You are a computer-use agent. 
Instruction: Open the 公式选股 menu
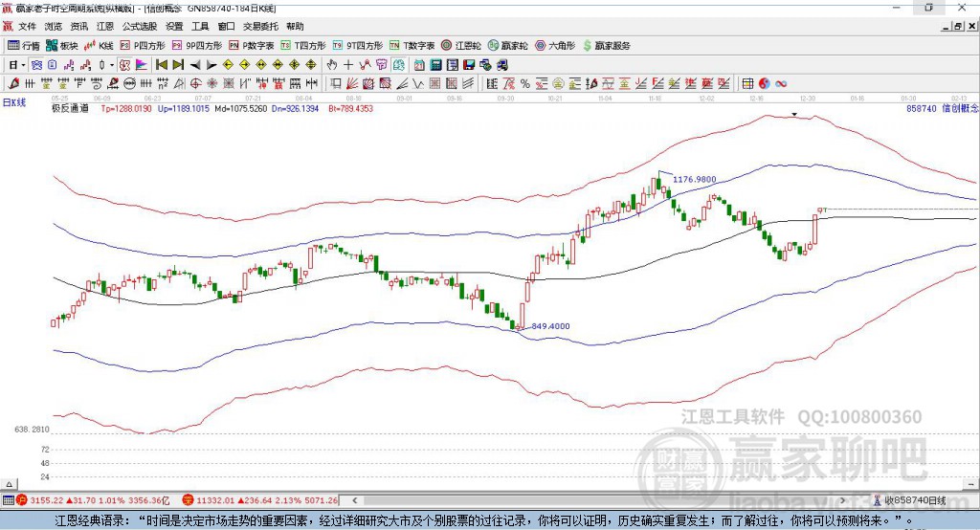pos(140,26)
